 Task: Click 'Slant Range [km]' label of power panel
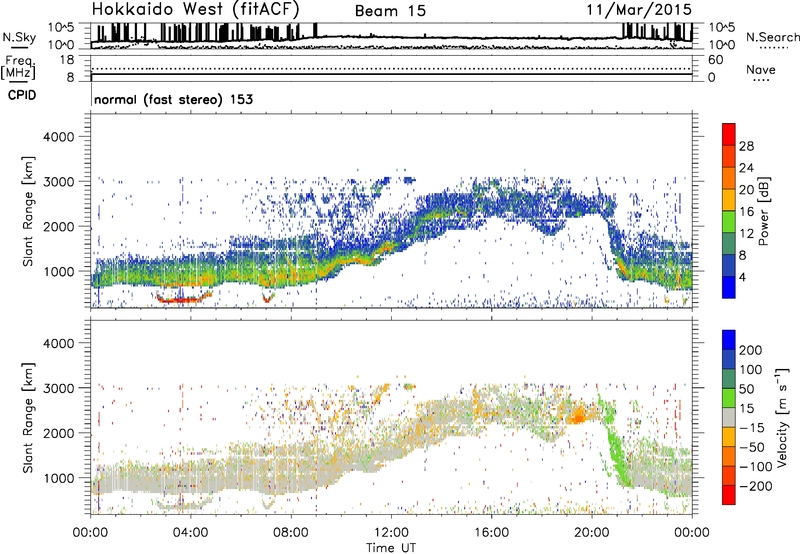coord(28,211)
